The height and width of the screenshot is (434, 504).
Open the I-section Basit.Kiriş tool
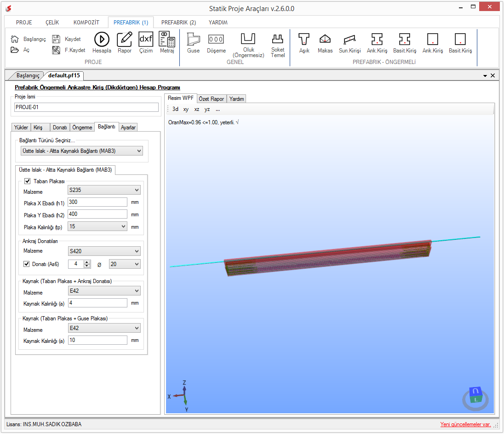pyautogui.click(x=405, y=43)
